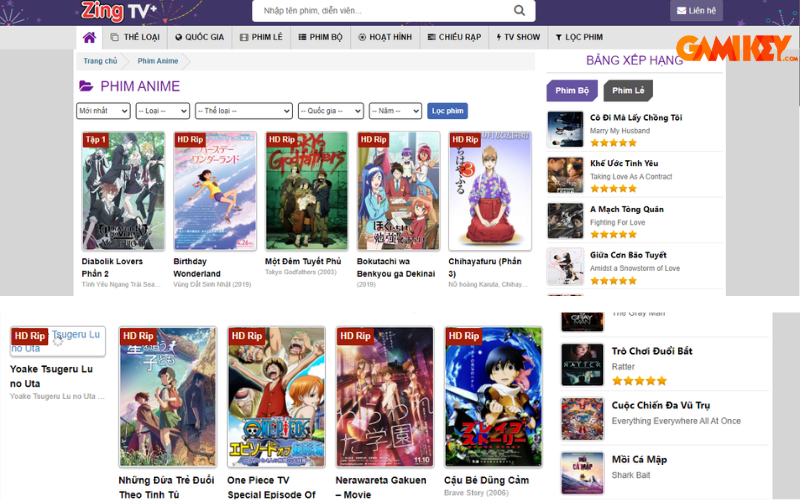Click the Một Đêm Tuyết Phủ title
800x500 pixels.
pyautogui.click(x=303, y=261)
